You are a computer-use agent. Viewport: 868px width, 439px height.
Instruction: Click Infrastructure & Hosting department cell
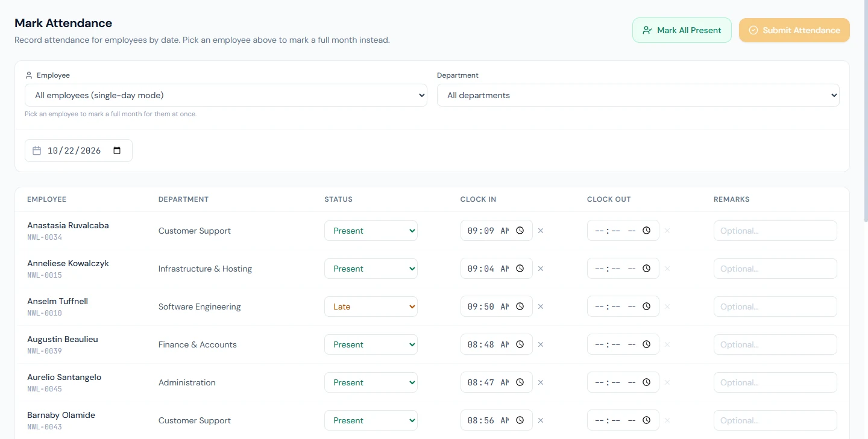(x=205, y=269)
